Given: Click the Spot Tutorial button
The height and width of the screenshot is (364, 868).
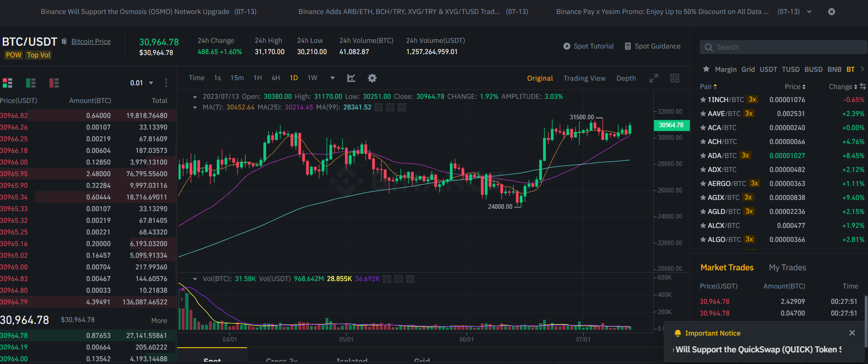Looking at the screenshot, I should coord(588,46).
